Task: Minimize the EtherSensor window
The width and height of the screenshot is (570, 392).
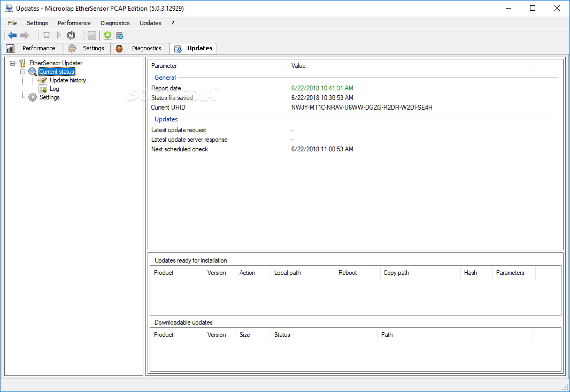Action: (509, 8)
